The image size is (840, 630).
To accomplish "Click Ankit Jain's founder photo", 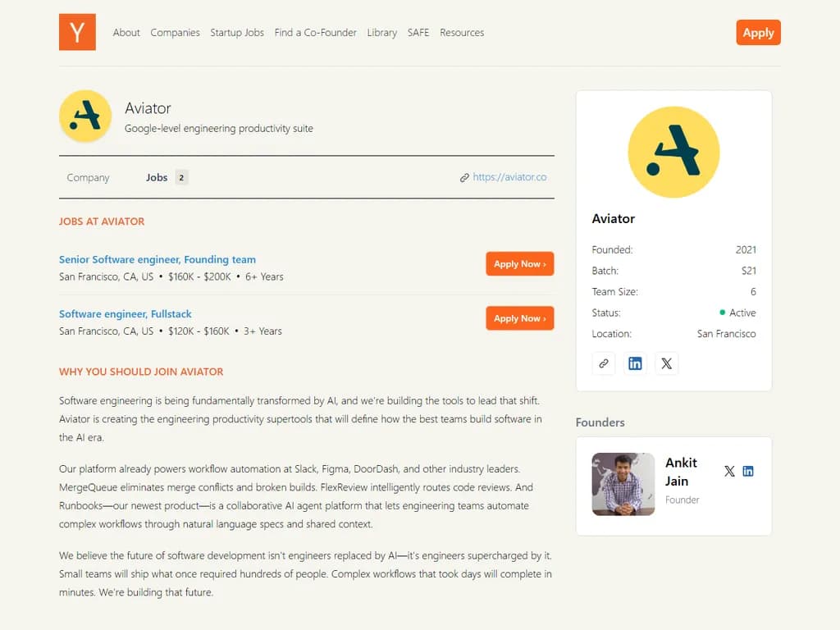I will [x=623, y=485].
